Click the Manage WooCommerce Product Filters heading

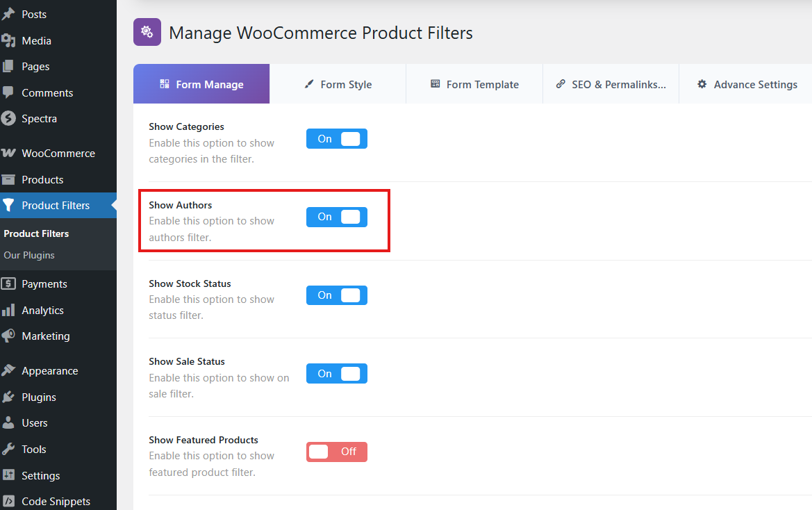click(x=320, y=33)
